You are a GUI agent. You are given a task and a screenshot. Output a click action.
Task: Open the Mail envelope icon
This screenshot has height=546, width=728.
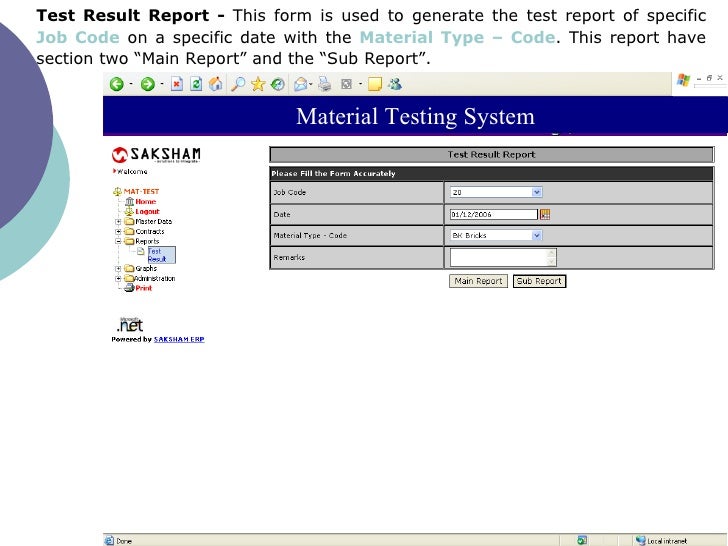click(x=300, y=84)
